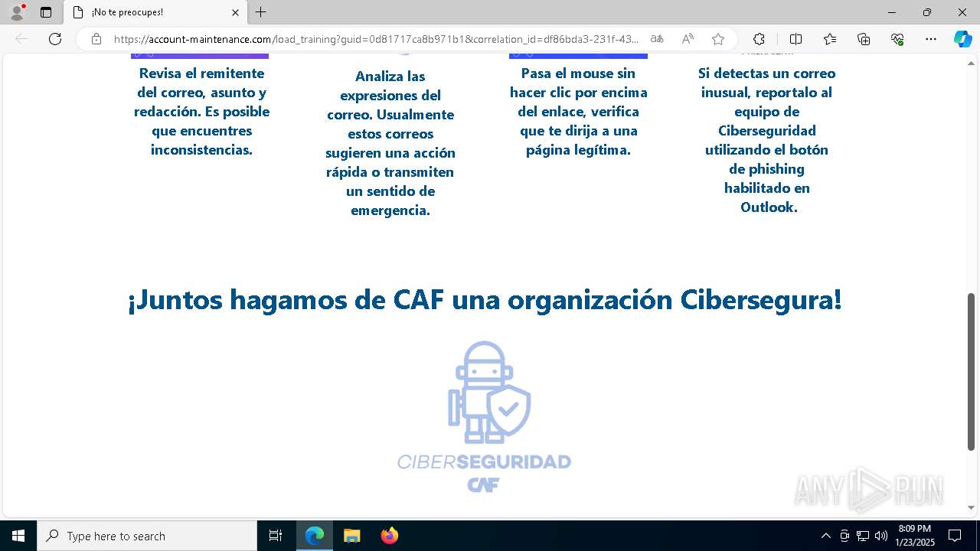
Task: Open the notification center
Action: click(955, 536)
